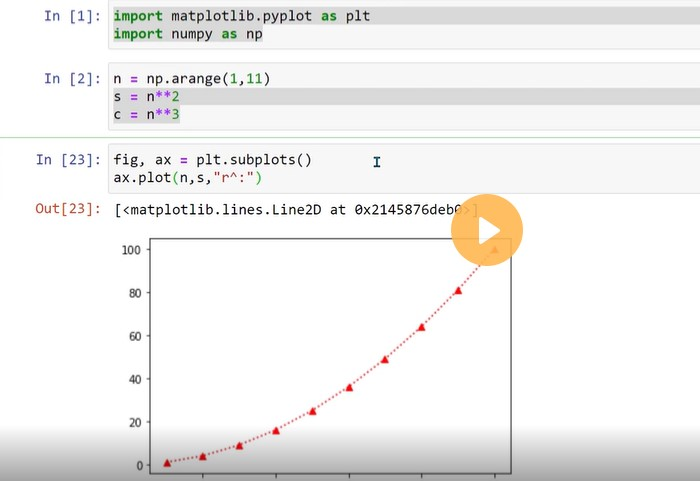Click the red triangle marker at value 64
Screen dimensions: 700x481
point(421,327)
